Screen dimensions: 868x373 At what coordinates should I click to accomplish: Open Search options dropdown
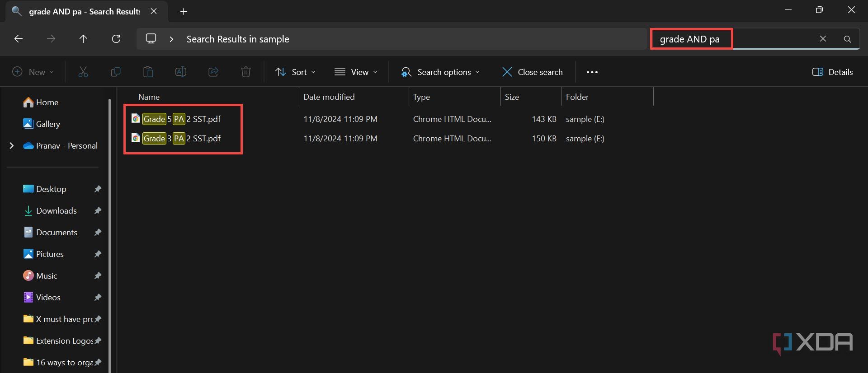[x=440, y=72]
